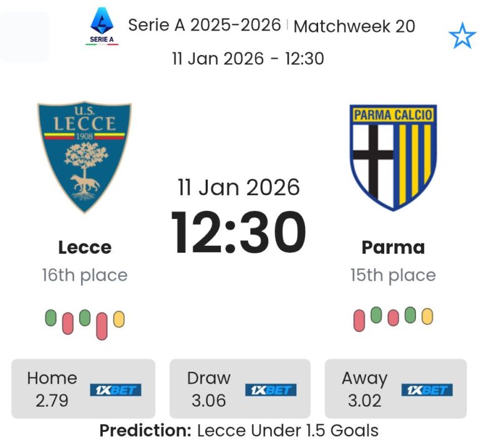The width and height of the screenshot is (479, 448).
Task: Click 1XBET logo in Away odds box
Action: [x=427, y=390]
